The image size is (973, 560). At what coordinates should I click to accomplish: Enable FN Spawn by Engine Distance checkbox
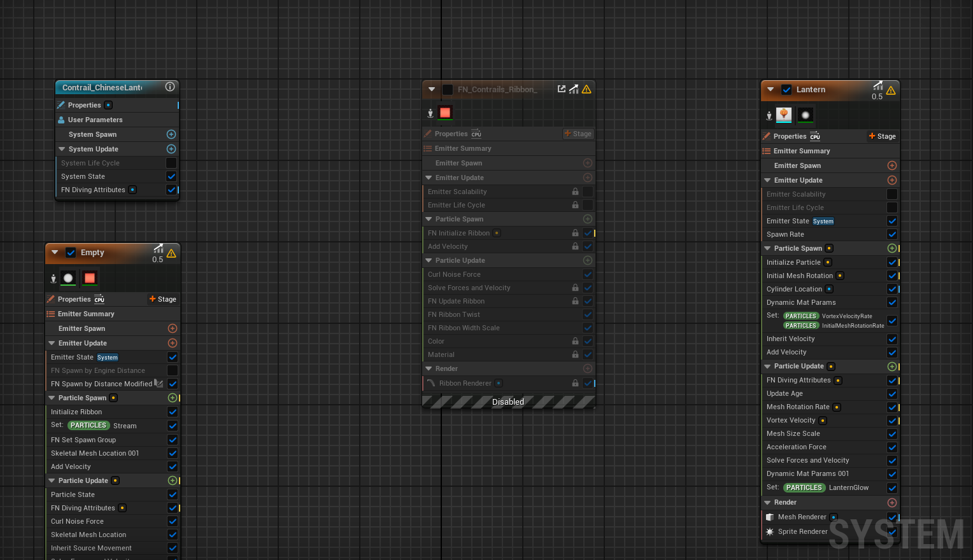[173, 370]
